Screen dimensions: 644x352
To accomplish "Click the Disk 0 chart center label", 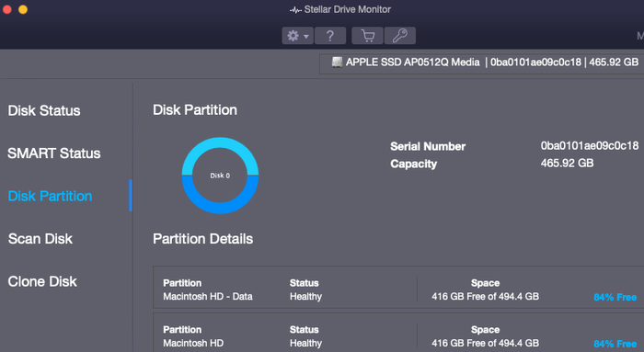I will click(220, 176).
